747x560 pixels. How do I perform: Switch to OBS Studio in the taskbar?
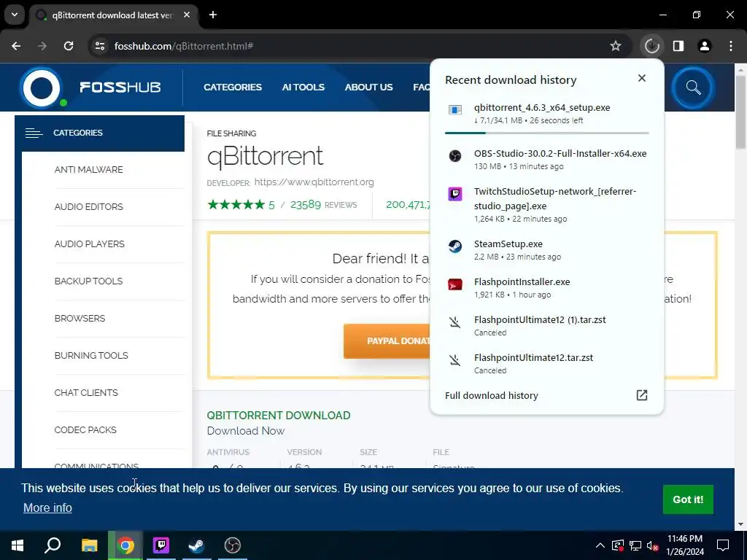click(233, 545)
